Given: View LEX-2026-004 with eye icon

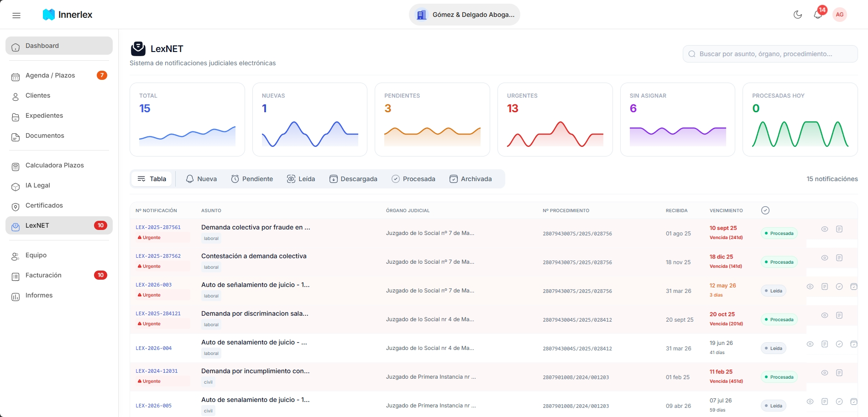Looking at the screenshot, I should 810,344.
